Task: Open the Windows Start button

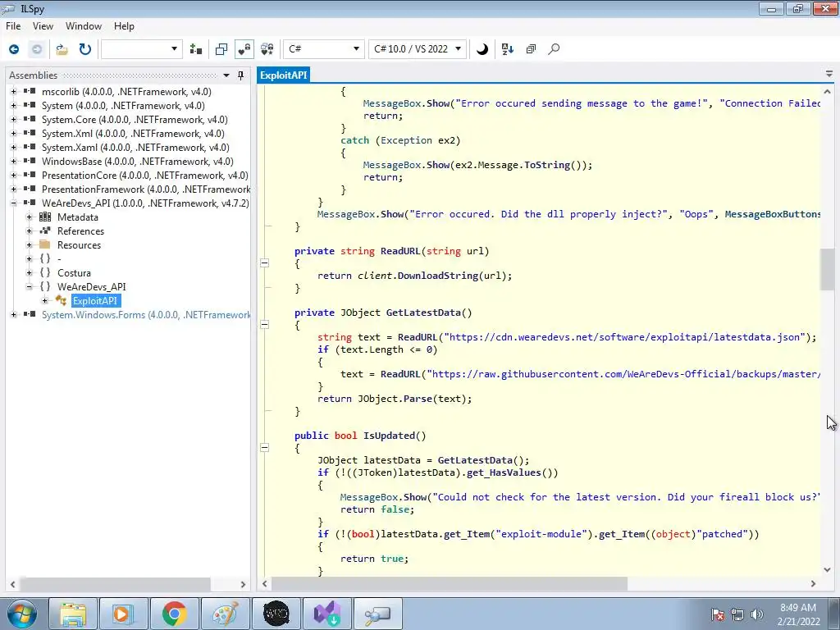Action: click(x=22, y=614)
